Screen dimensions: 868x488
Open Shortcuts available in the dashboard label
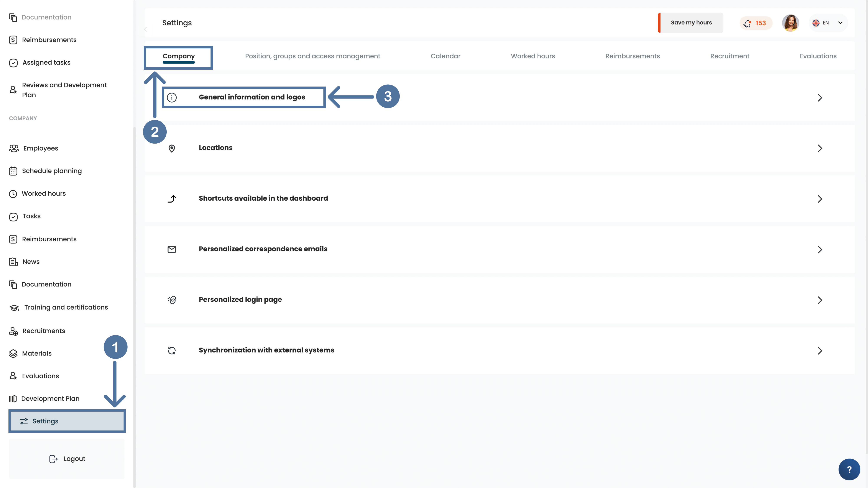(x=263, y=198)
